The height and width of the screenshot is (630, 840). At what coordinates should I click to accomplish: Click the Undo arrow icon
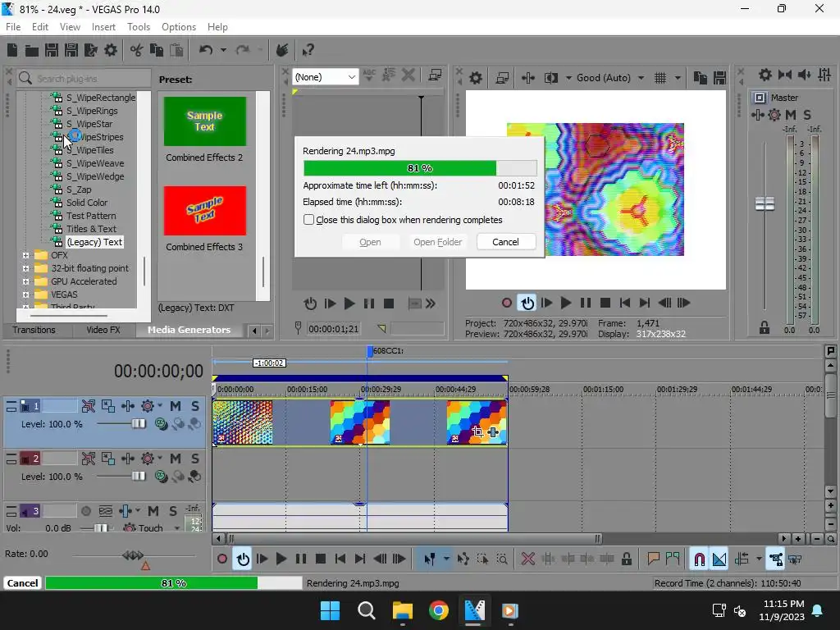pos(206,50)
